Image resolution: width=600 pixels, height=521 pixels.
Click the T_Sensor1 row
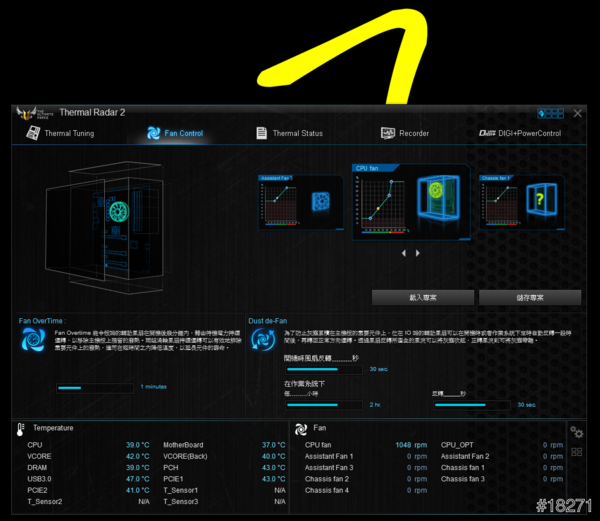pyautogui.click(x=224, y=490)
